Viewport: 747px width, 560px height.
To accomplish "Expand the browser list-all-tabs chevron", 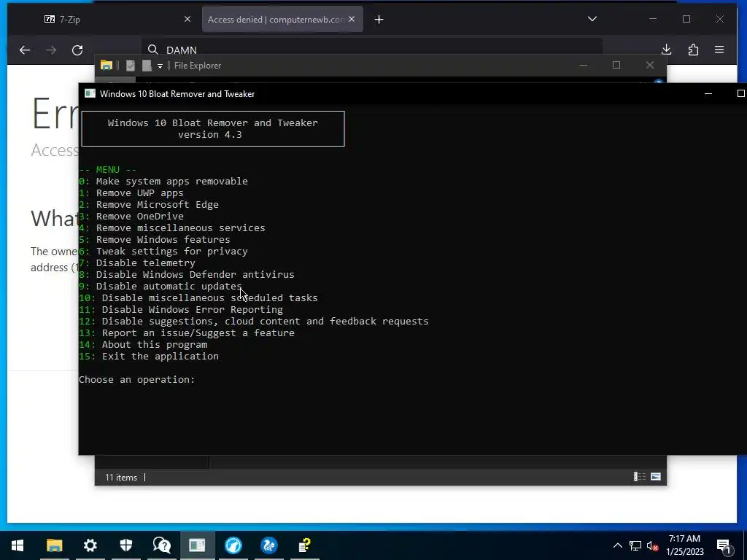I will pos(592,19).
